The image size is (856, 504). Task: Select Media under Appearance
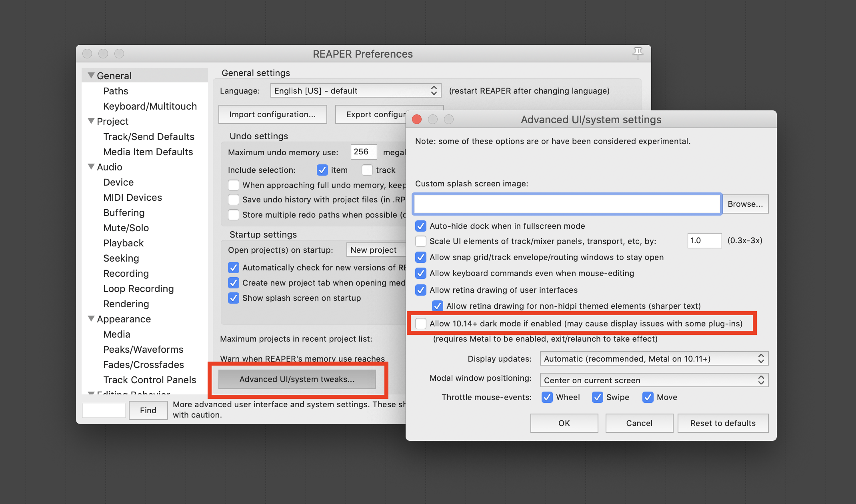[117, 334]
